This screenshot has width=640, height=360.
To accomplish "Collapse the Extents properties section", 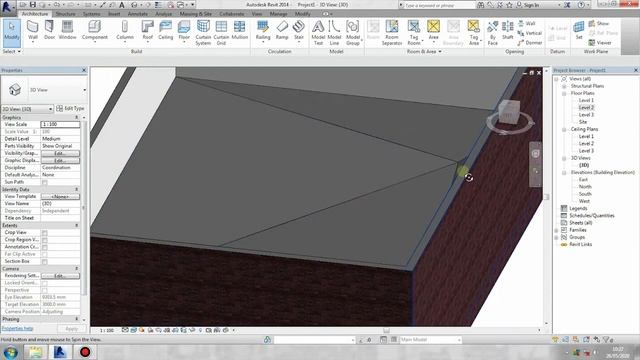I will (76, 225).
